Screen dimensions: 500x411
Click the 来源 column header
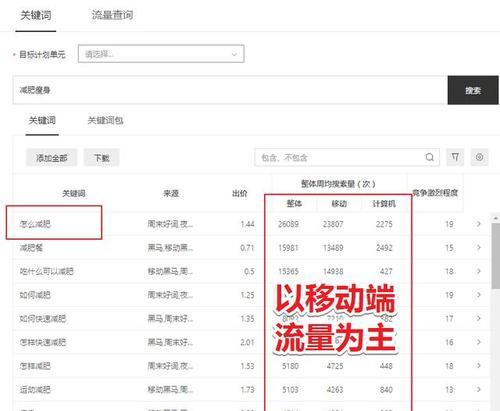(x=171, y=193)
